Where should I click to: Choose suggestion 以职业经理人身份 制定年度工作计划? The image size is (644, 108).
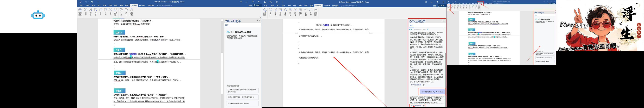[x=243, y=97]
